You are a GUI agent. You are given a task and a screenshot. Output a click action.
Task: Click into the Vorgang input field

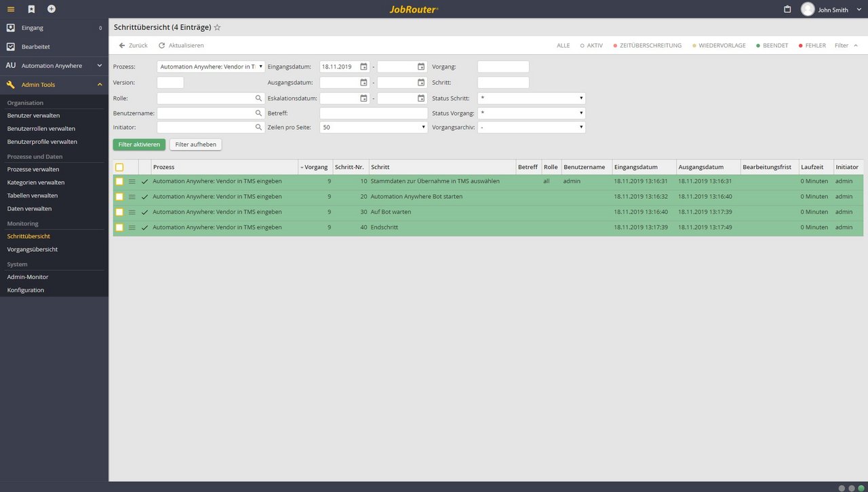503,67
